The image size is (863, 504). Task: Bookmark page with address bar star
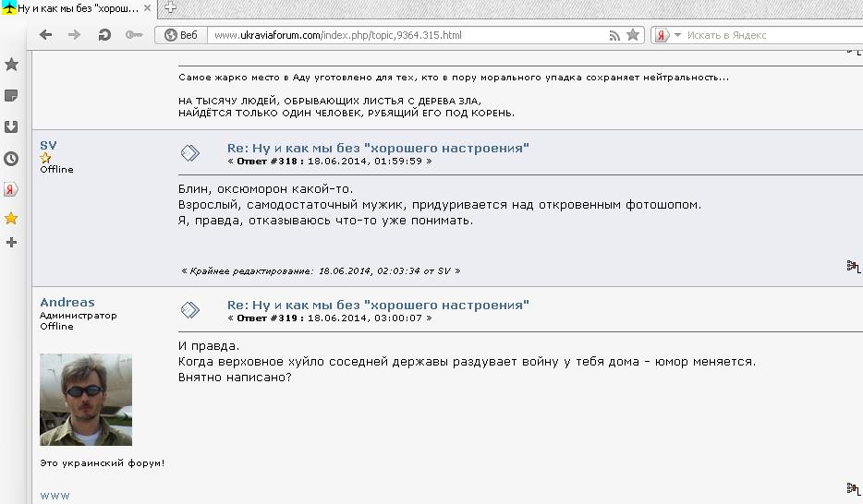tap(633, 35)
